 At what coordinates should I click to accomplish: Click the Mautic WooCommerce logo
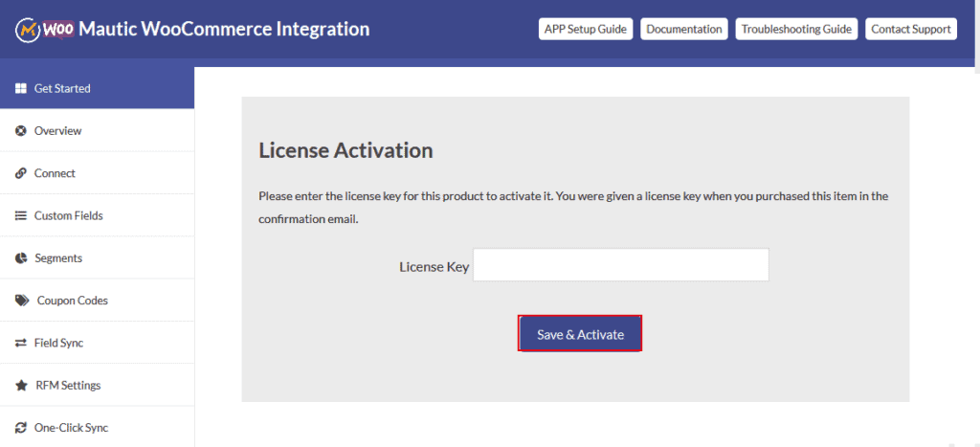pos(45,29)
